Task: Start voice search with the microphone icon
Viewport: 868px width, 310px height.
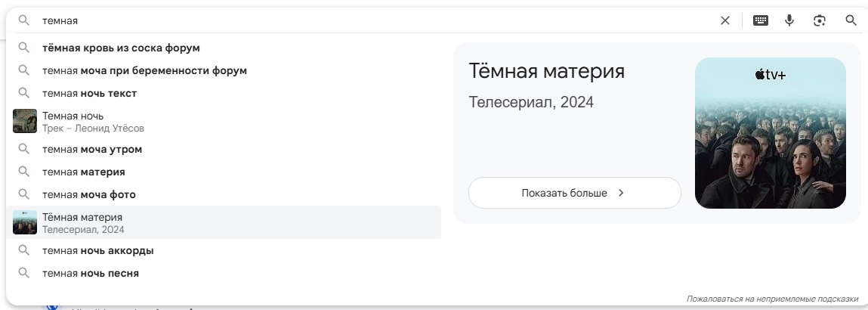Action: pos(789,20)
